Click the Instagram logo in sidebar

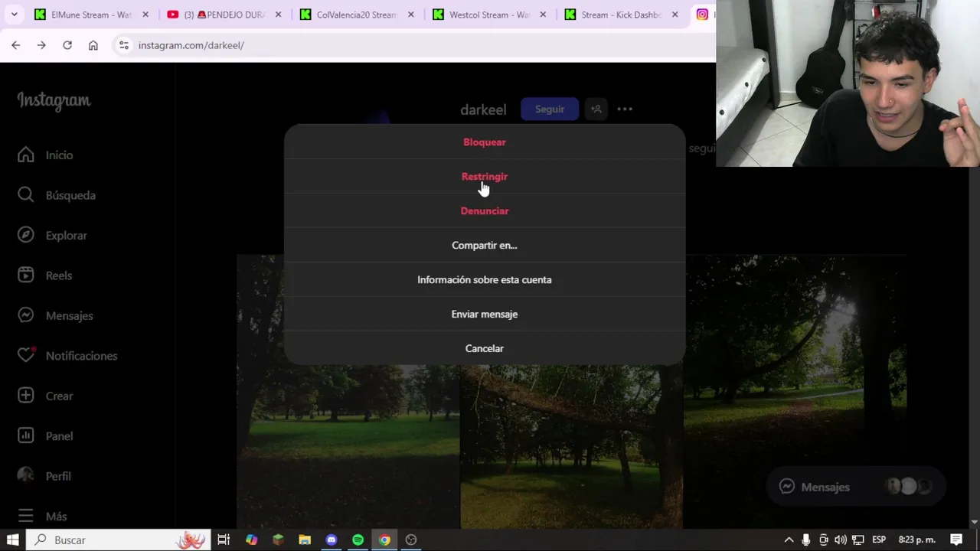pos(54,100)
